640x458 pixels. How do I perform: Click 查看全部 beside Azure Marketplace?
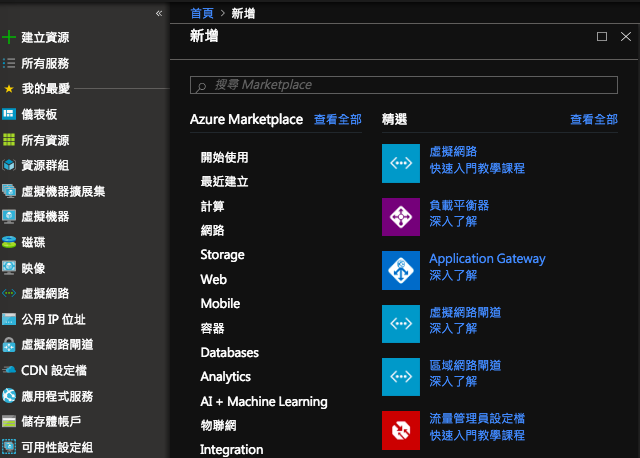pos(338,119)
